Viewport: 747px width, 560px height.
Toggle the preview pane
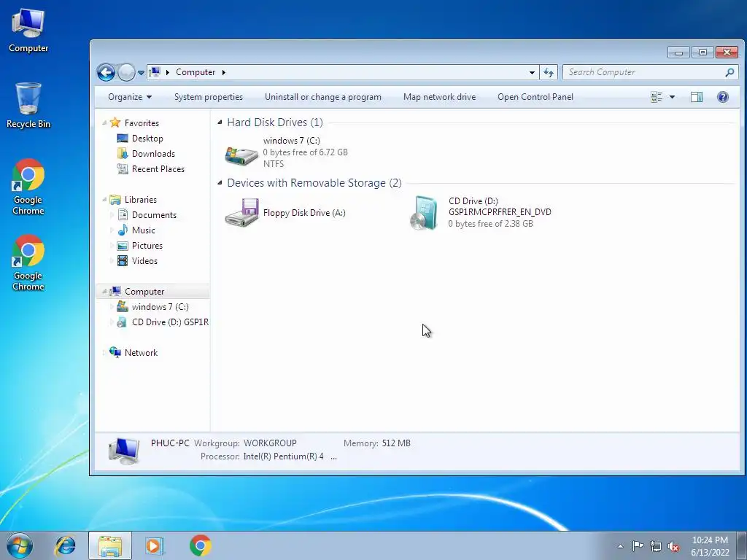(697, 97)
